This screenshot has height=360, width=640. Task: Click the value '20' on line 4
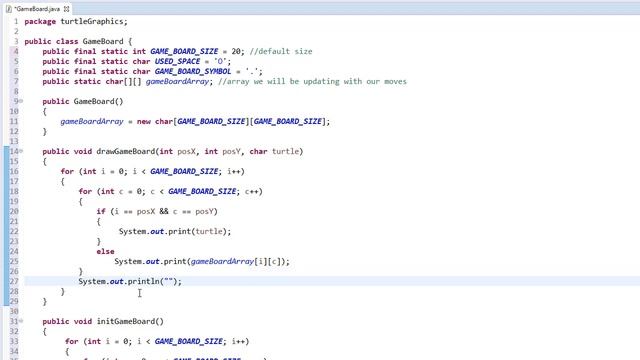point(236,51)
